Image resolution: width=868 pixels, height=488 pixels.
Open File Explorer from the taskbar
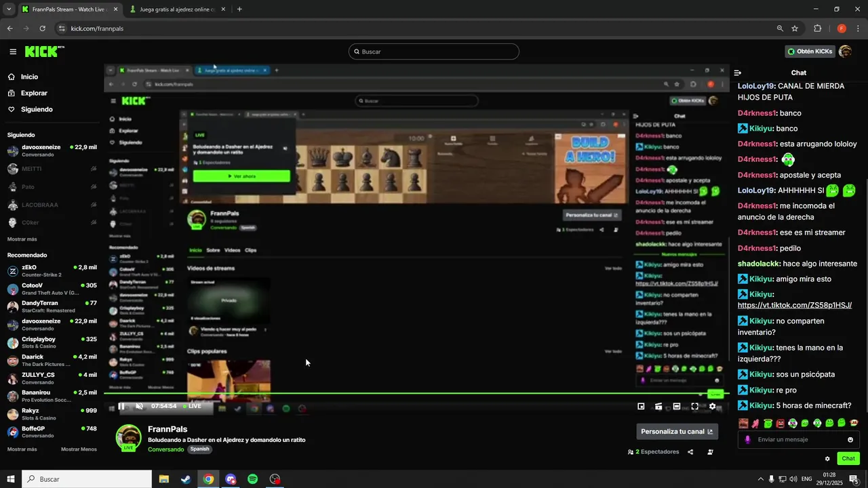click(x=163, y=479)
